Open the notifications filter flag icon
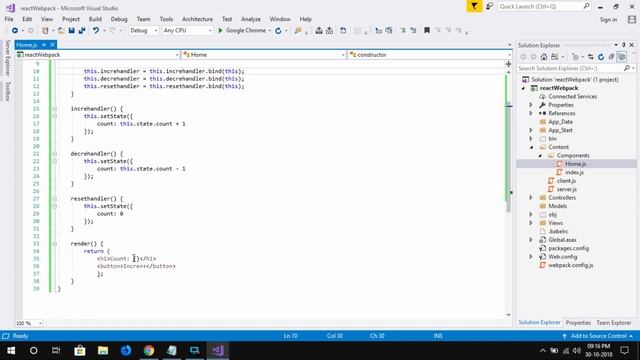640x360 pixels. pyautogui.click(x=474, y=7)
